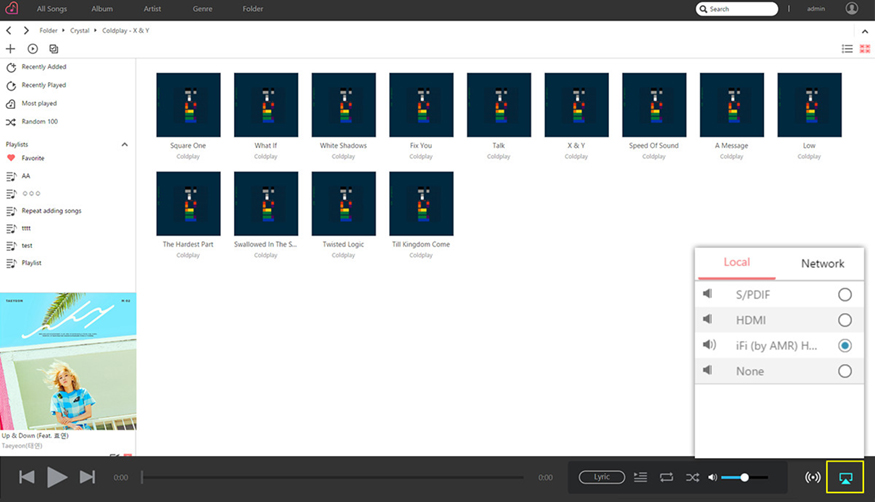Collapse the Playlists section
This screenshot has width=875, height=502.
tap(124, 144)
